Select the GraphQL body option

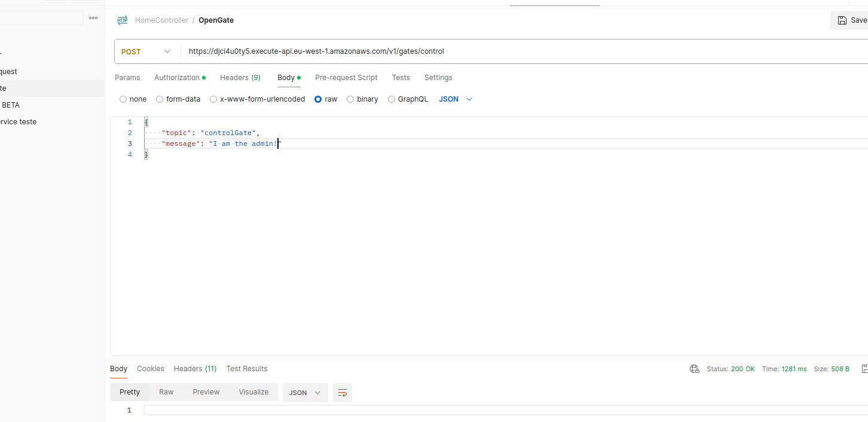(x=392, y=99)
